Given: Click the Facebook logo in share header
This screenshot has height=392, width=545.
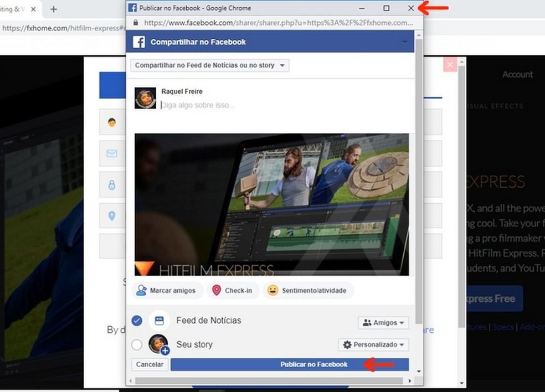Looking at the screenshot, I should coord(139,42).
